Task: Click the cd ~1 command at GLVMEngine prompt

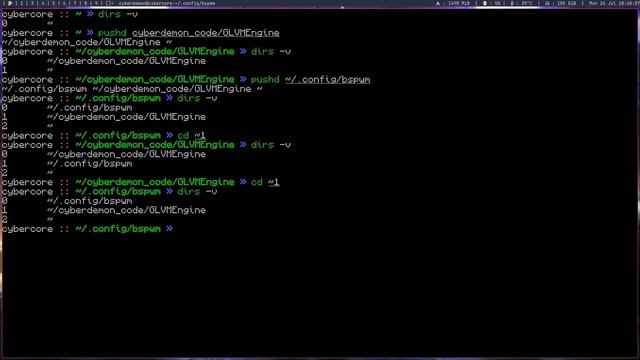Action: point(265,182)
